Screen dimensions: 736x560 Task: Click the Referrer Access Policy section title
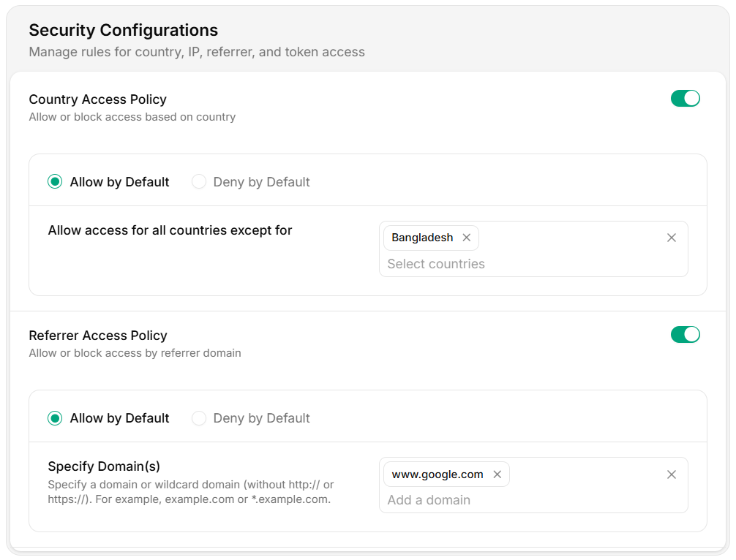click(98, 335)
